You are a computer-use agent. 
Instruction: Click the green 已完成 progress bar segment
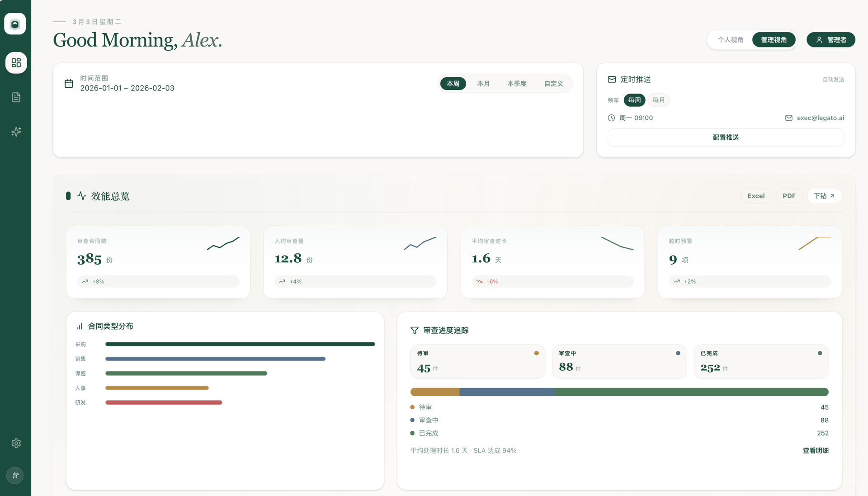click(692, 392)
